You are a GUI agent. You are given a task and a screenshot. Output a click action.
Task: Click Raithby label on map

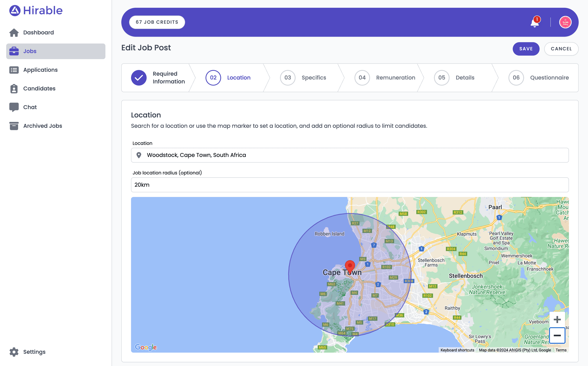click(x=452, y=308)
